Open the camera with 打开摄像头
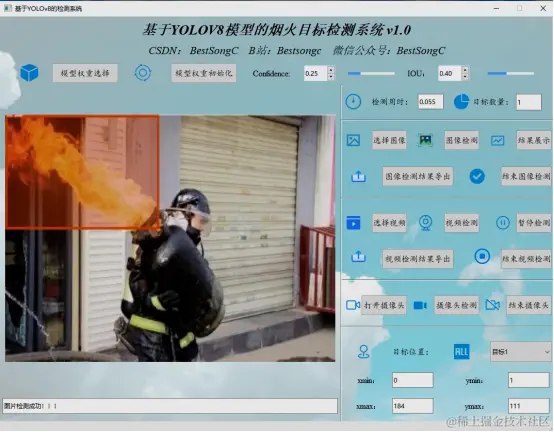This screenshot has height=432, width=554. (384, 305)
